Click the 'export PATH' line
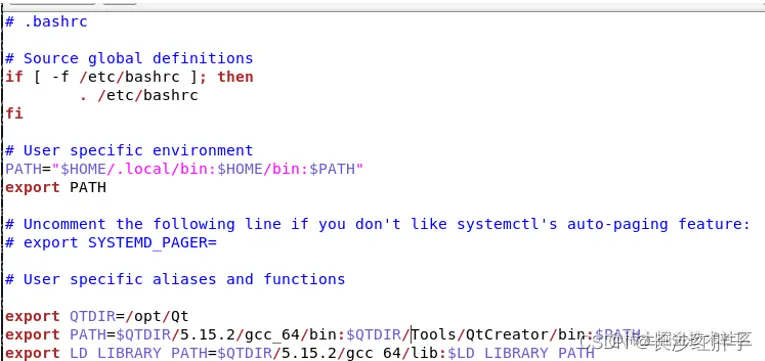The width and height of the screenshot is (765, 361). click(x=56, y=187)
